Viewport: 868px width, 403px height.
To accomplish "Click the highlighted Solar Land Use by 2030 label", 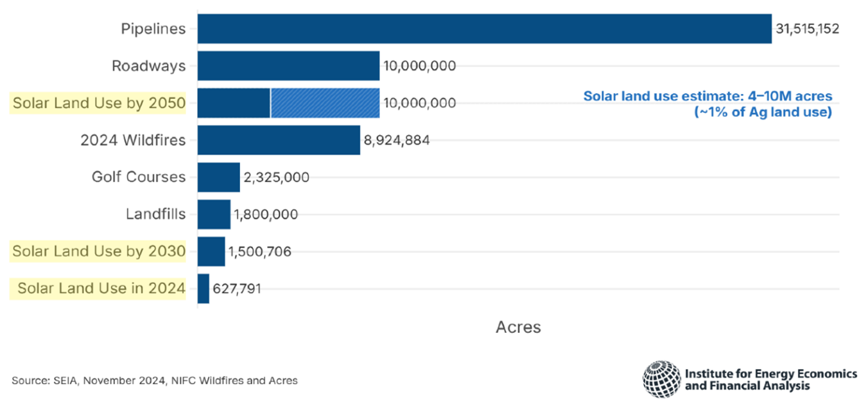I will (98, 251).
